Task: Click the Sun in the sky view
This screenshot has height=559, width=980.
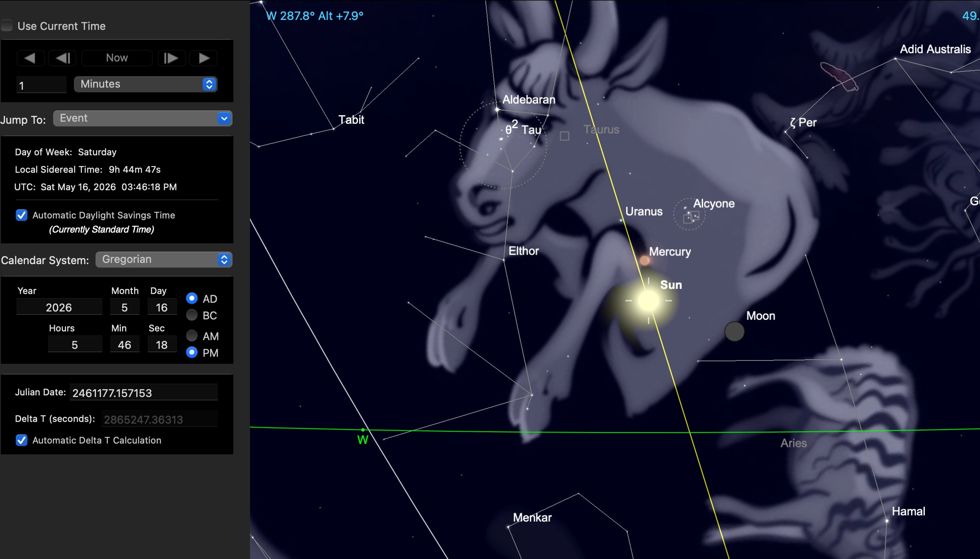Action: pyautogui.click(x=648, y=301)
